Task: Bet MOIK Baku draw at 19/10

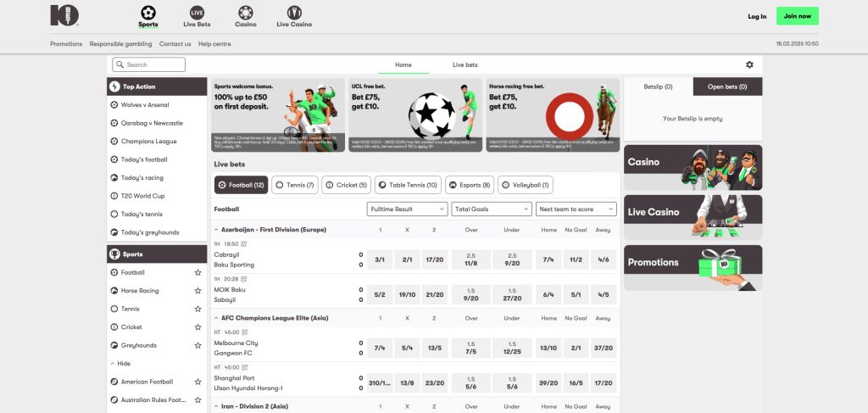Action: tap(407, 294)
